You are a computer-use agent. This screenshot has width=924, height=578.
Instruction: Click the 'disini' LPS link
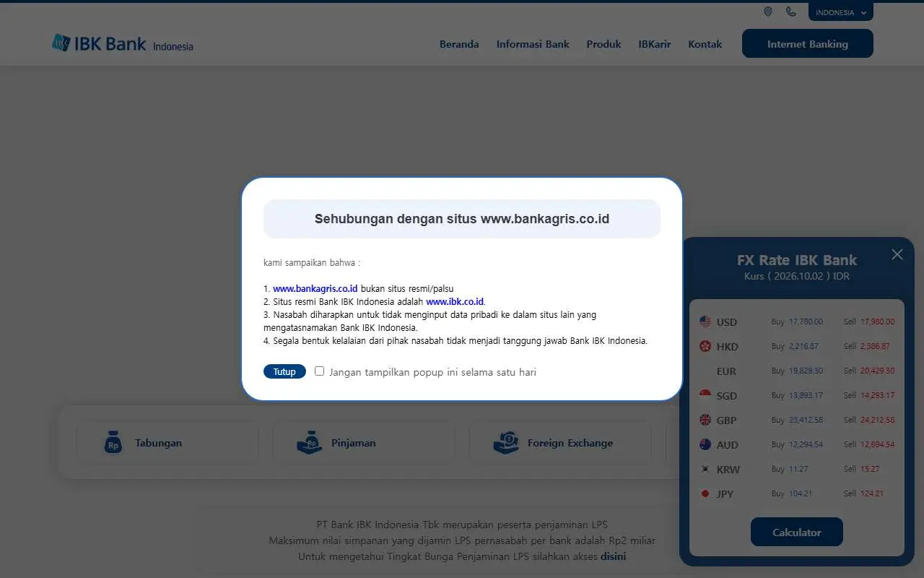point(613,556)
